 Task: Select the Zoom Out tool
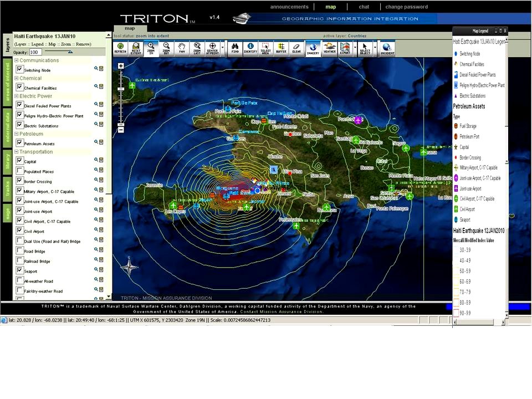coord(166,48)
